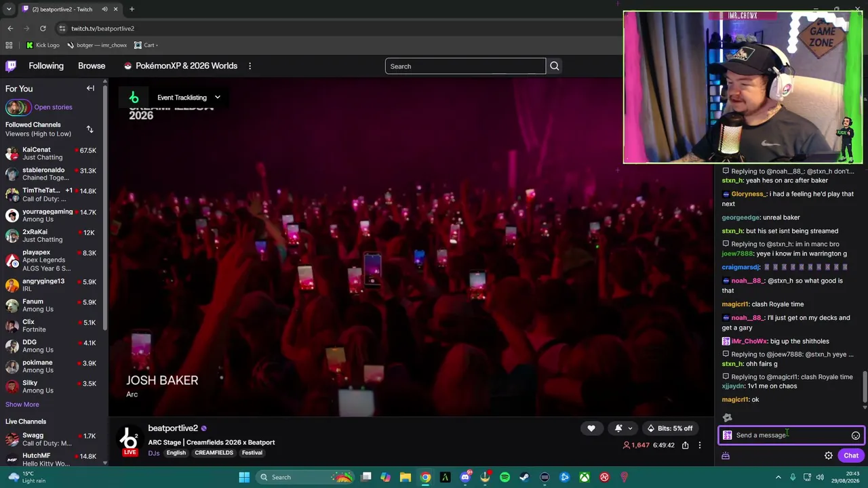Mute the Twitch tab audio

pos(104,9)
